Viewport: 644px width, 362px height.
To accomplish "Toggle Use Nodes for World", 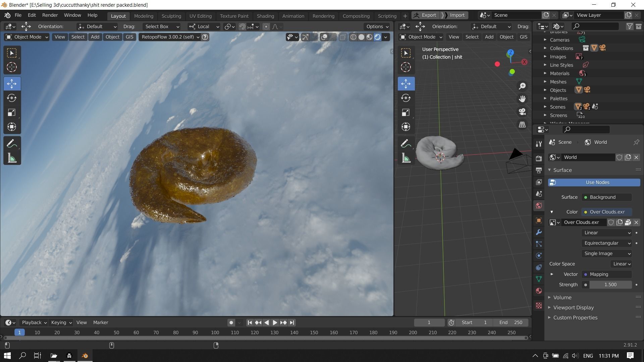I will (594, 182).
